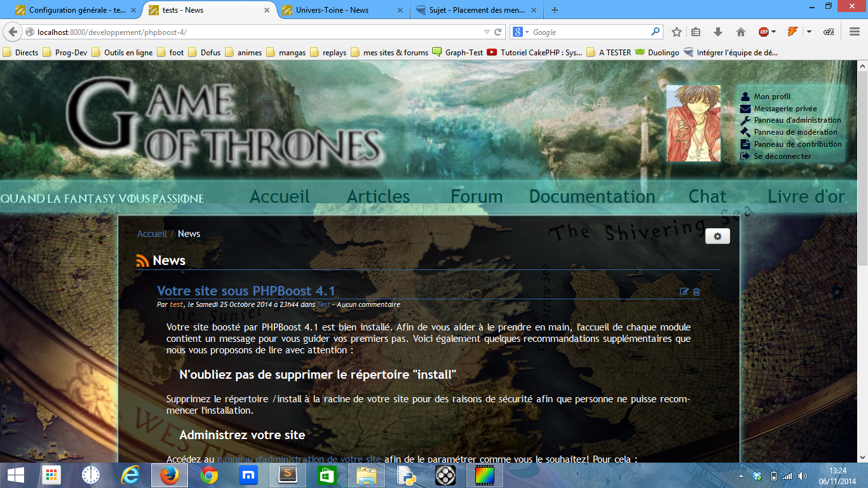
Task: Open the Firefox hamburger menu
Action: coord(855,32)
